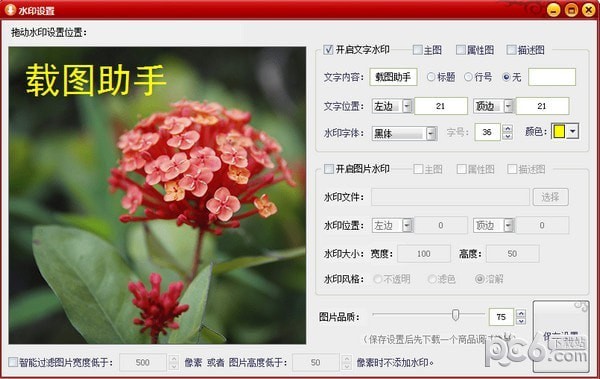Select the 滤色 style radio
This screenshot has height=379, width=600.
tap(432, 279)
